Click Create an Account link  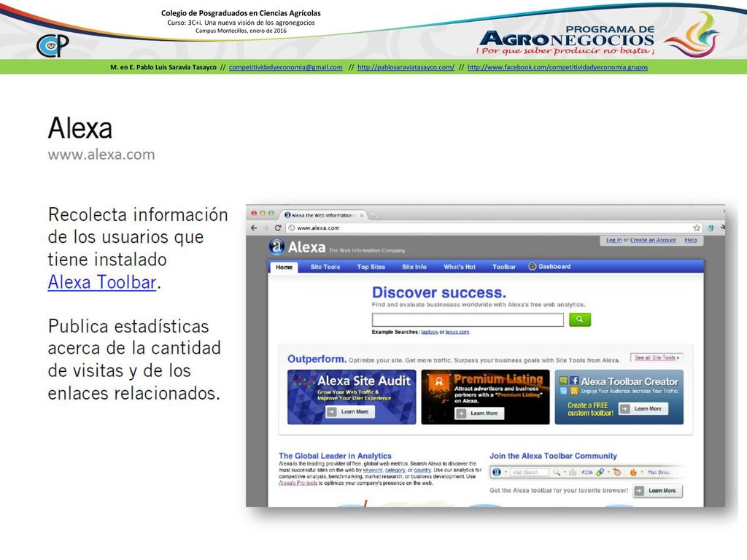[x=653, y=240]
